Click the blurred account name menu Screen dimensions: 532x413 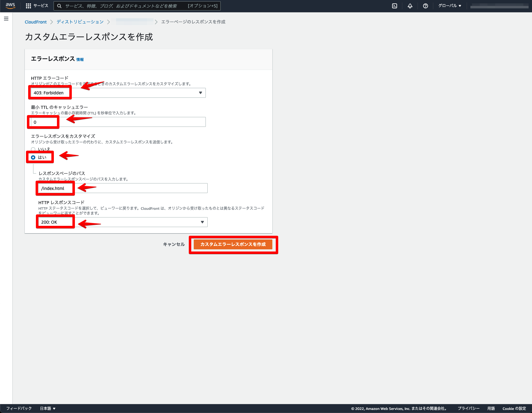point(499,6)
